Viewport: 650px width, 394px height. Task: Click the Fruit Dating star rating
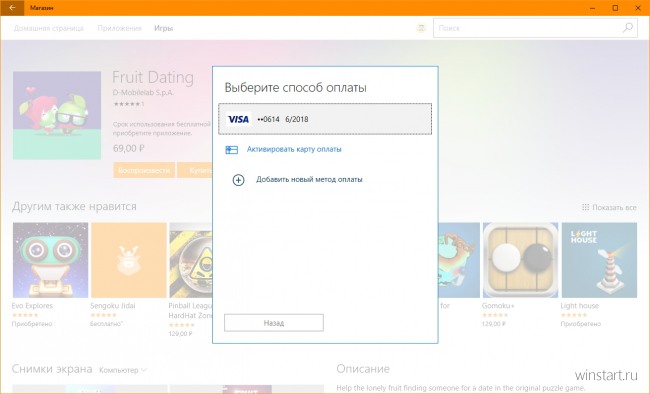click(x=126, y=104)
